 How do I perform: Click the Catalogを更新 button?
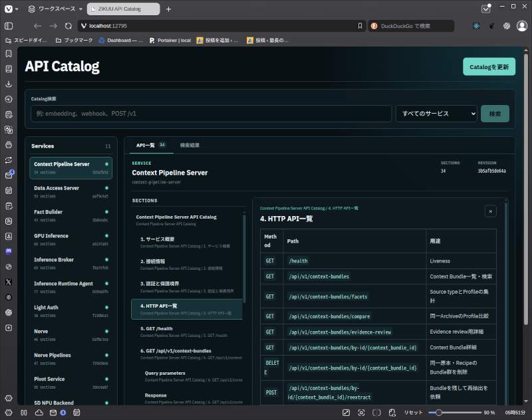[x=489, y=66]
